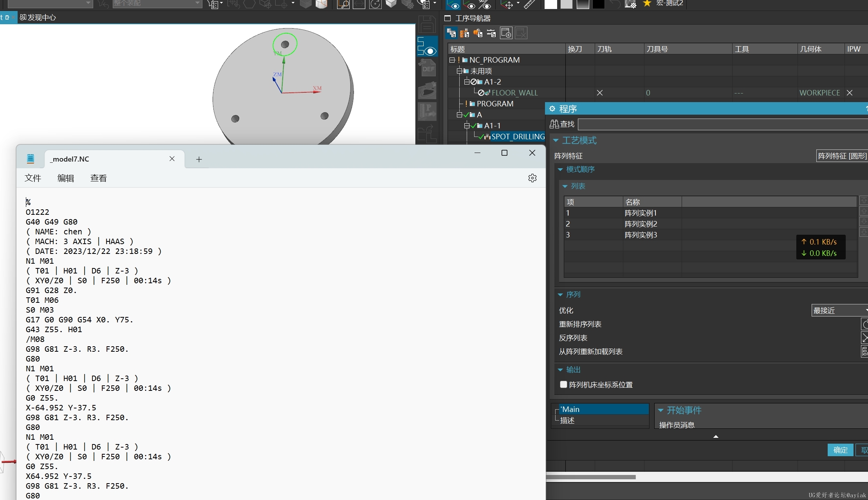Image resolution: width=868 pixels, height=500 pixels.
Task: Select Program Order View icon in navigator
Action: click(x=451, y=33)
